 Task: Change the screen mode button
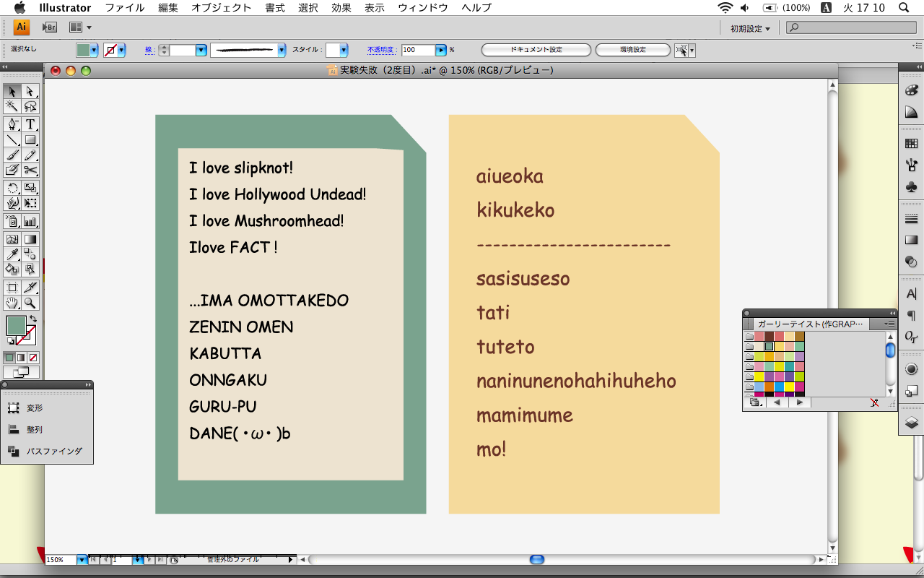pyautogui.click(x=21, y=372)
